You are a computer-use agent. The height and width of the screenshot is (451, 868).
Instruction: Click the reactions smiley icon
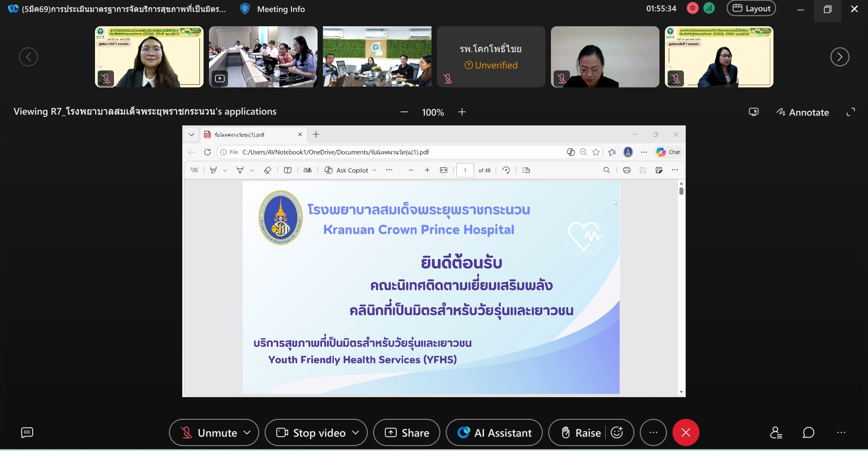click(617, 432)
